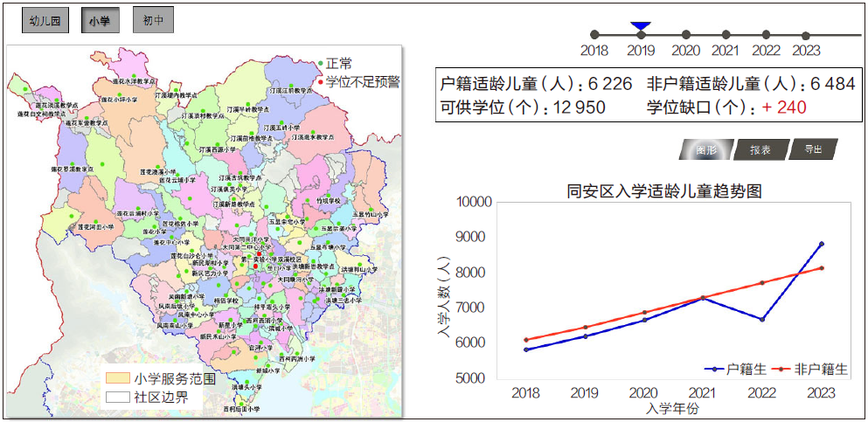Click the 小学服务范围 legend color swatch
868x422 pixels.
pyautogui.click(x=118, y=378)
